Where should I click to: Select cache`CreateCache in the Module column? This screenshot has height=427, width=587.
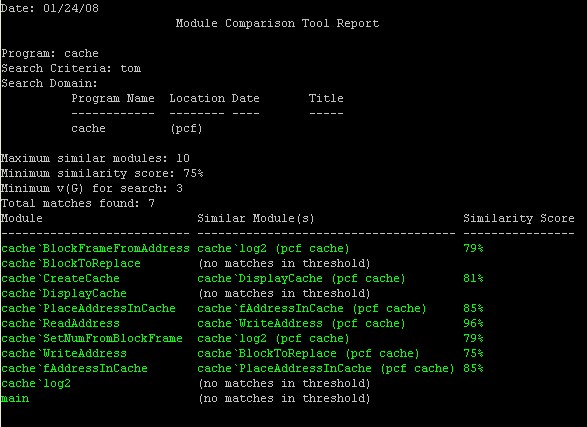click(60, 278)
